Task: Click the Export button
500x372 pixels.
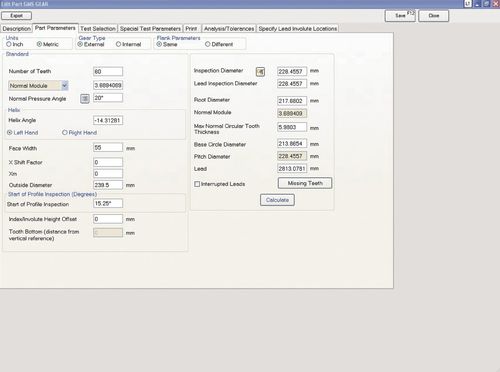Action: (16, 16)
